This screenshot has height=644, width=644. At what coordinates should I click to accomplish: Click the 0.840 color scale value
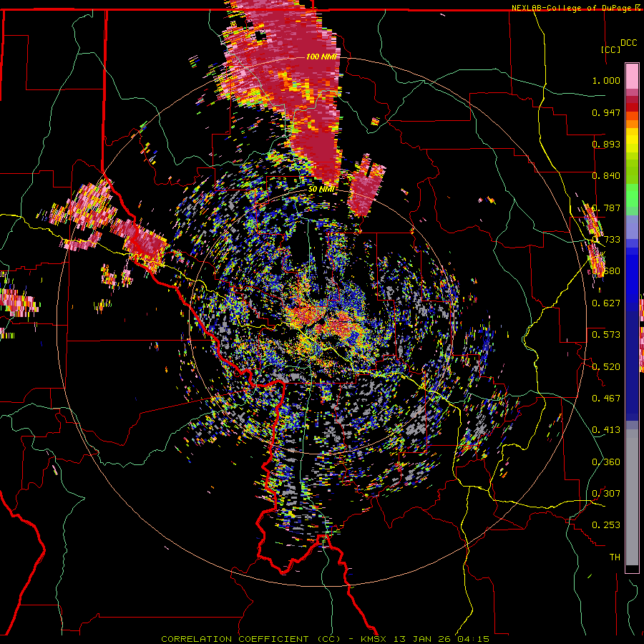[x=606, y=176]
